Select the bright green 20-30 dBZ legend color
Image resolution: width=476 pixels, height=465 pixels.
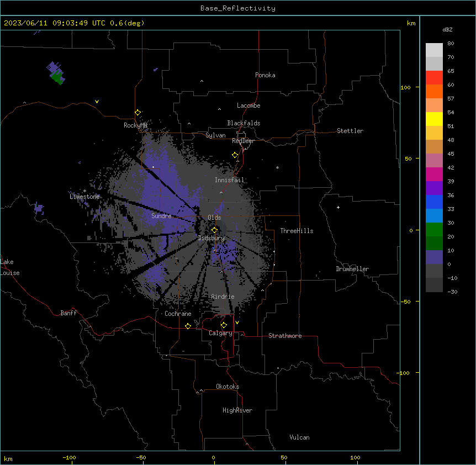tap(434, 230)
